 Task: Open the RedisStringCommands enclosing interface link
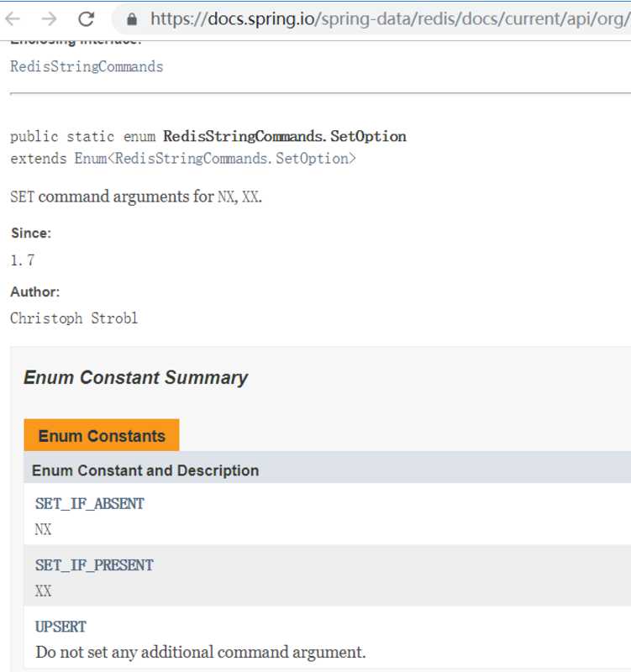[87, 66]
